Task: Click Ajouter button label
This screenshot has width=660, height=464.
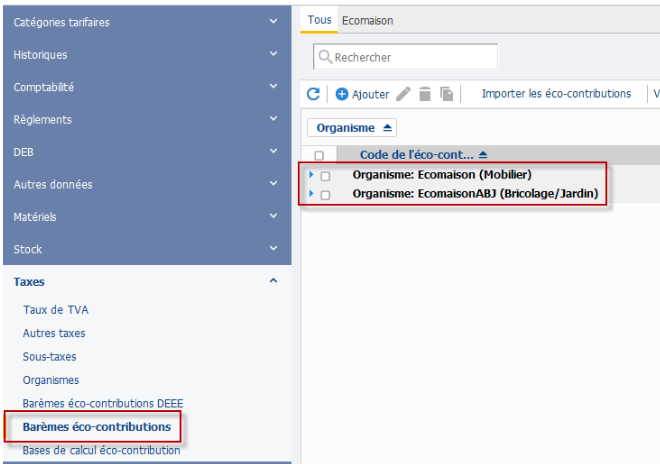Action: point(371,94)
